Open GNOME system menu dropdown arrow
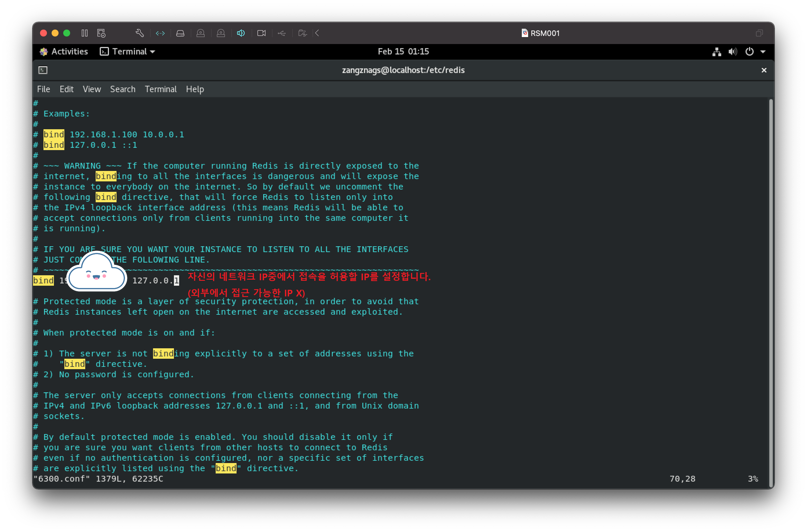Image resolution: width=807 pixels, height=532 pixels. [763, 52]
